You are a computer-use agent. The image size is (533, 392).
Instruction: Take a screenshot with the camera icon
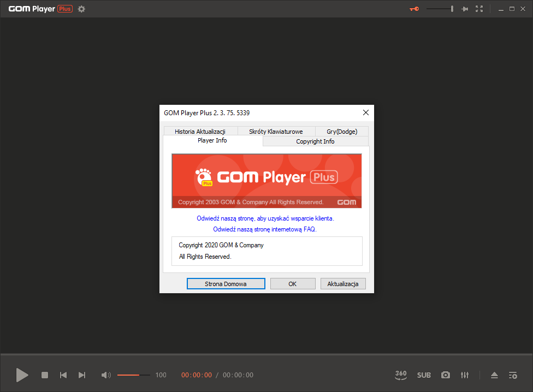pos(445,375)
